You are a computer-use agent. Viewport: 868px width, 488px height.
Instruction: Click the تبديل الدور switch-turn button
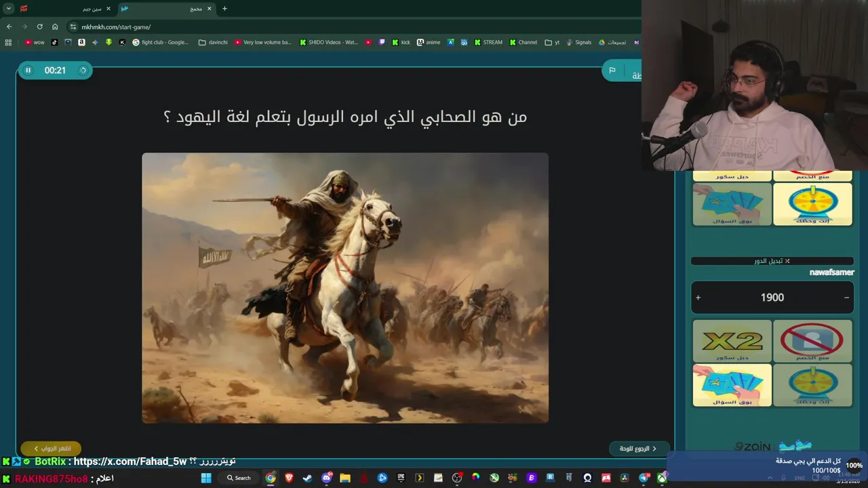tap(772, 261)
